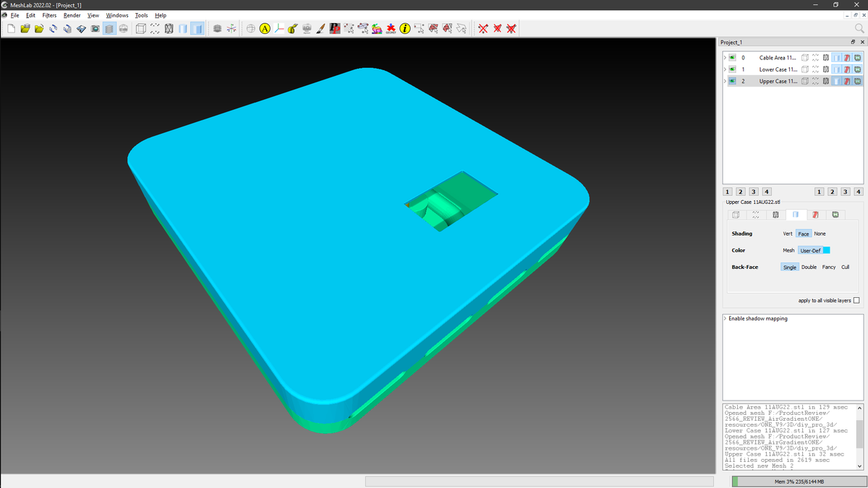The height and width of the screenshot is (488, 868).
Task: Set Back-Face to Double
Action: tap(809, 267)
